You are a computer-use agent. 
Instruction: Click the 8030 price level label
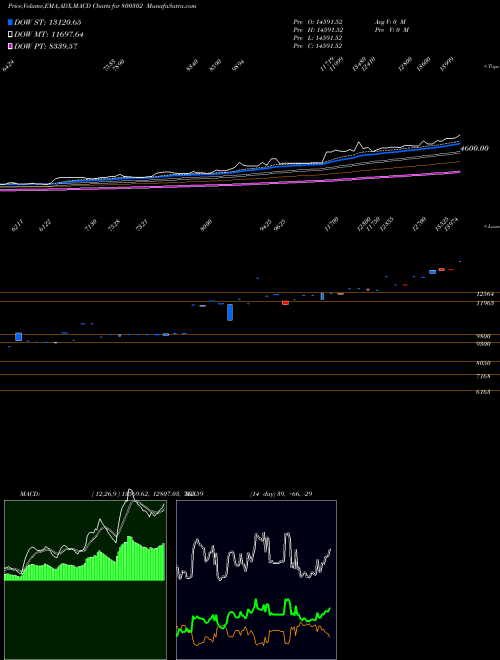coord(483,363)
